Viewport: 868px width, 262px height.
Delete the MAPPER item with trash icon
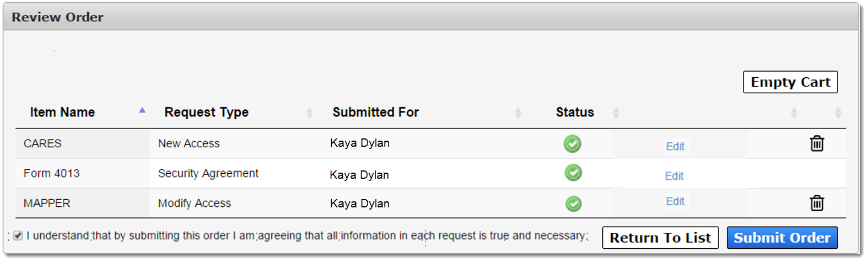tap(817, 203)
